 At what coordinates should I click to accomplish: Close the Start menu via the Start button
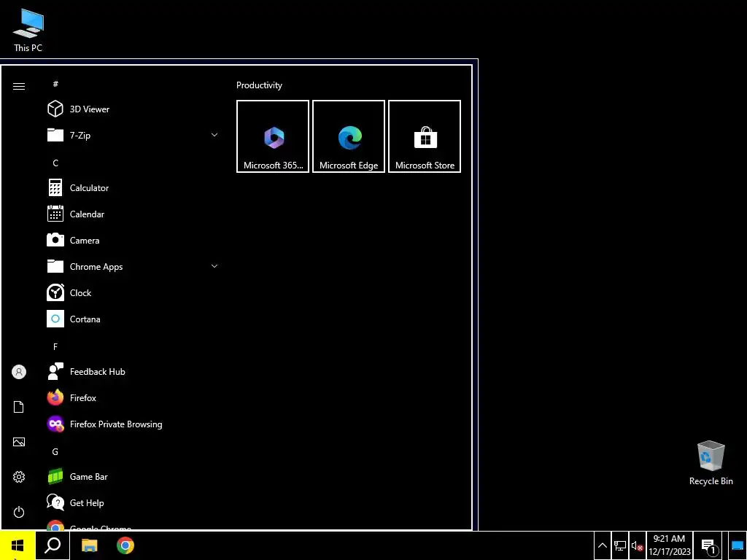[x=18, y=545]
